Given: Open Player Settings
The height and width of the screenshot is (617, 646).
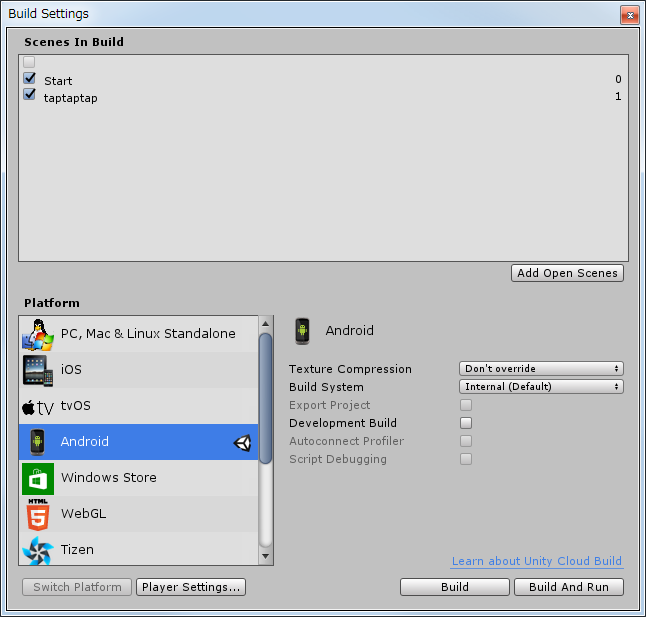Looking at the screenshot, I should [191, 587].
